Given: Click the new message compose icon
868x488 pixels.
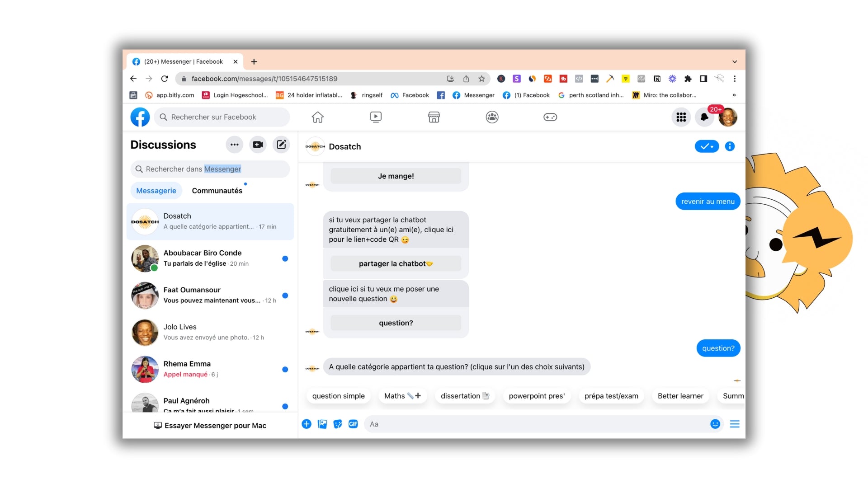Looking at the screenshot, I should point(281,144).
